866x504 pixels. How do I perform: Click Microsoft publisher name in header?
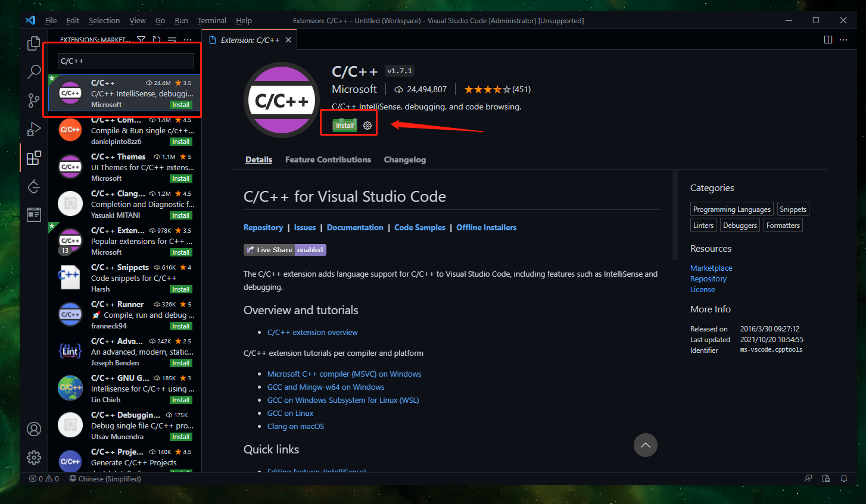354,89
